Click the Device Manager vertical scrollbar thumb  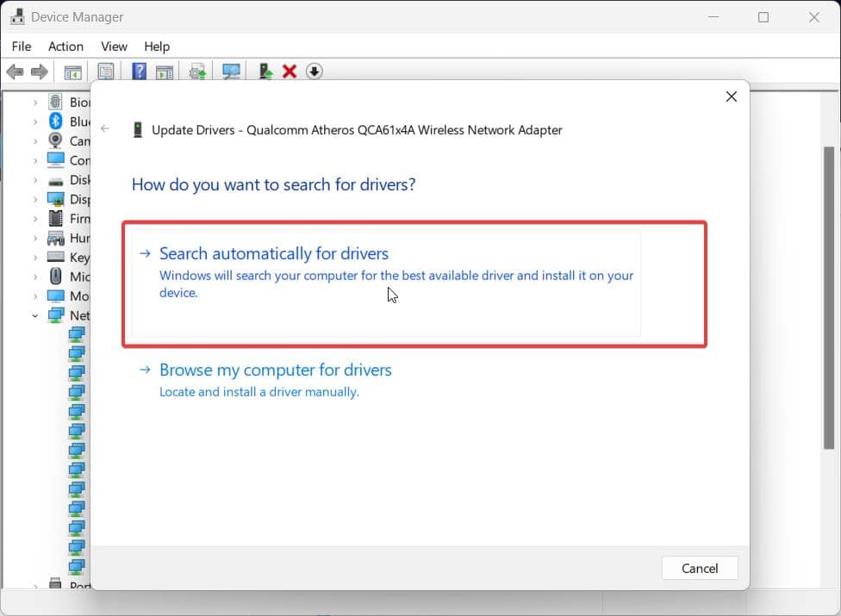coord(829,298)
